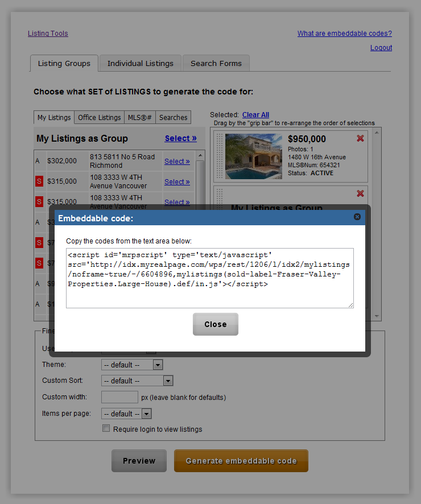Open the Custom Sort dropdown
Screen dimensions: 421x504
137,381
